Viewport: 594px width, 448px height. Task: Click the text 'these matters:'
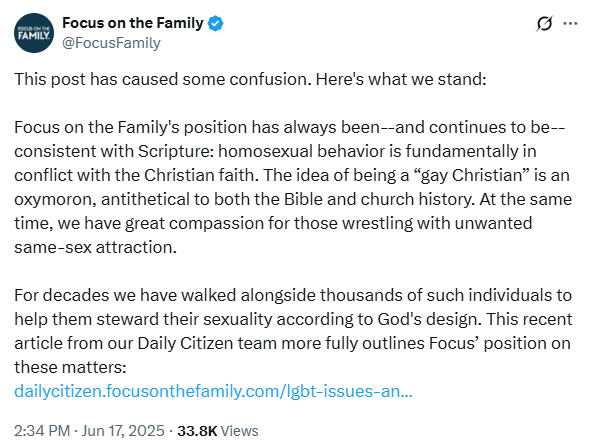70,367
